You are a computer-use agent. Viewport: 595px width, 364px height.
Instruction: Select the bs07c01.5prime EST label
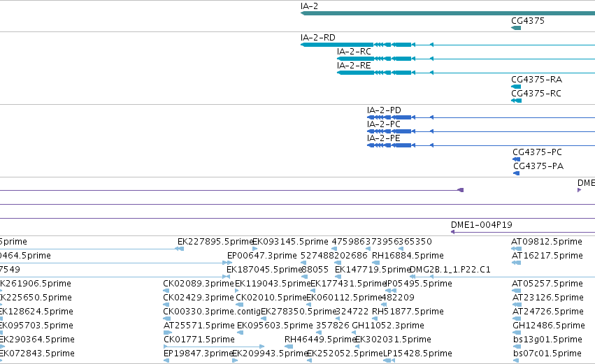click(x=547, y=354)
